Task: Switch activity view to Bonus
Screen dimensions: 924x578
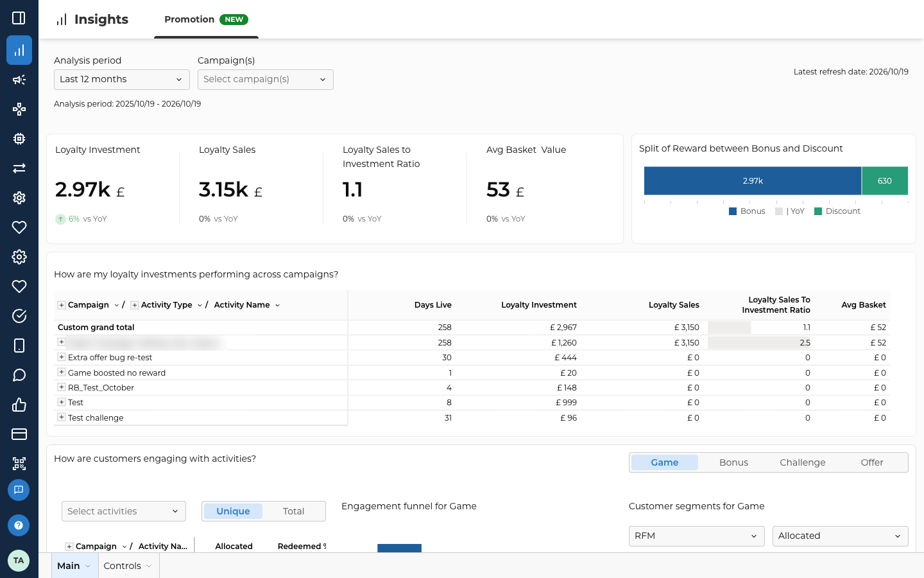Action: tap(733, 462)
